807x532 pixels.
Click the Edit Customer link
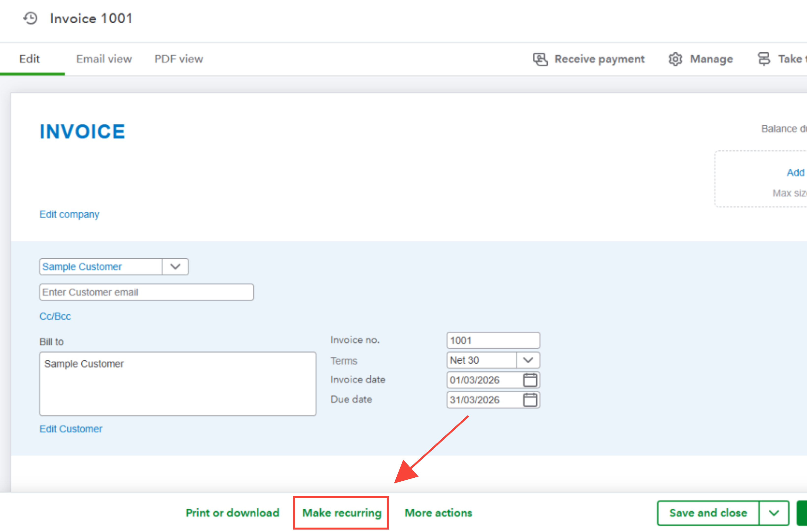pos(71,429)
